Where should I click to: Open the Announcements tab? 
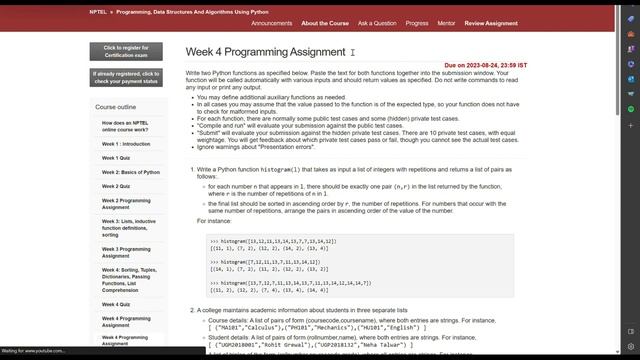coord(271,23)
